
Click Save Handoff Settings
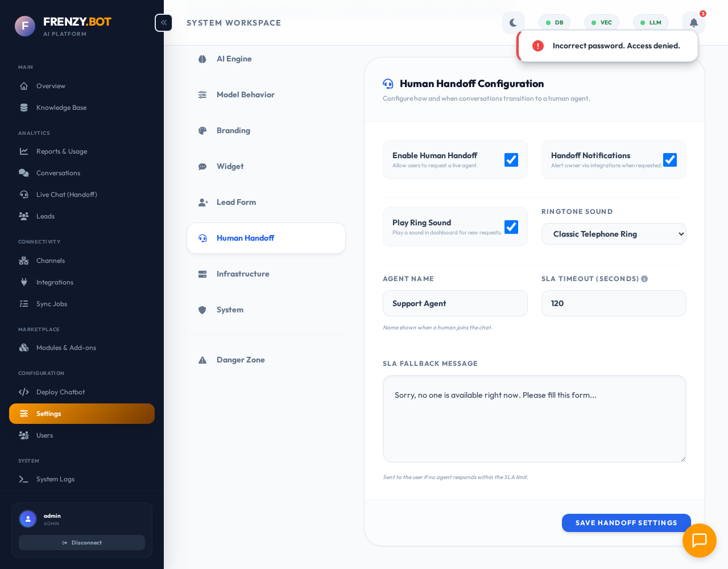coord(626,523)
